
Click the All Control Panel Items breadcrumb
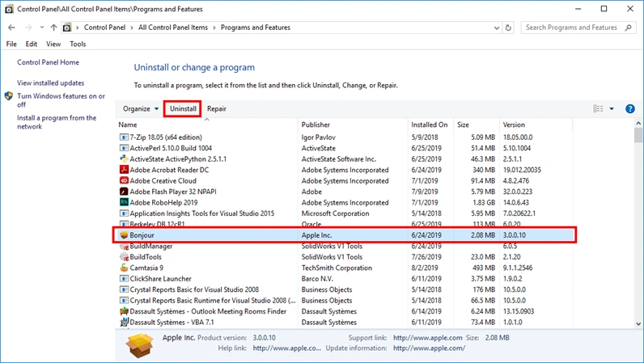[x=173, y=27]
